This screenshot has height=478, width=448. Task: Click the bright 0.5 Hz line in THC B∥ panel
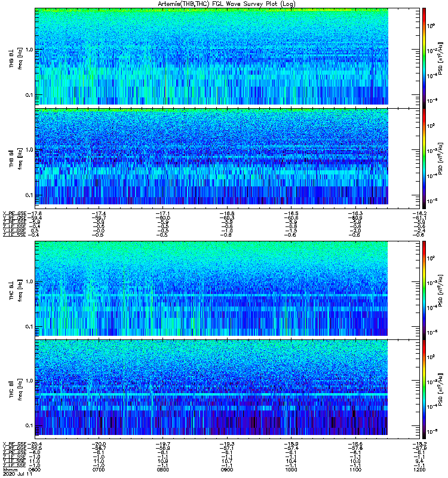211,394
